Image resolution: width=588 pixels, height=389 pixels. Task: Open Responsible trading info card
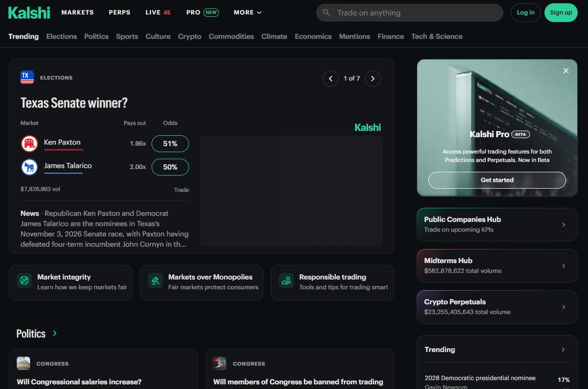click(333, 283)
